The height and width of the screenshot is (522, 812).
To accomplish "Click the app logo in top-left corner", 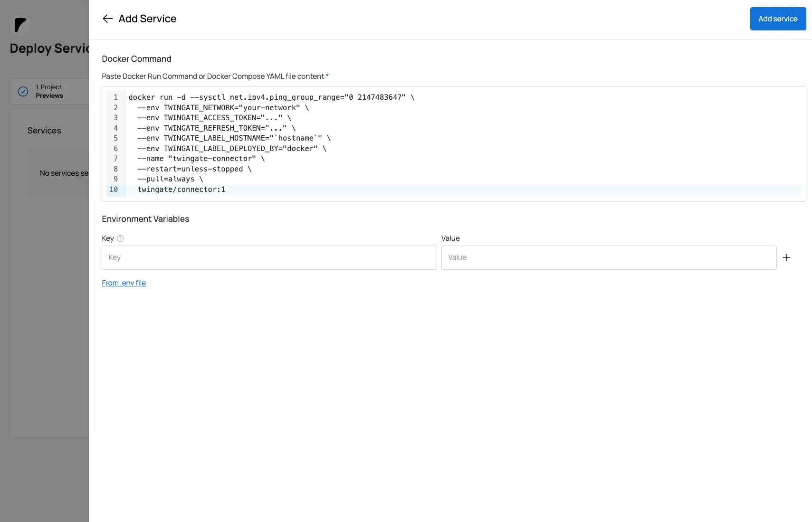I will 20,25.
